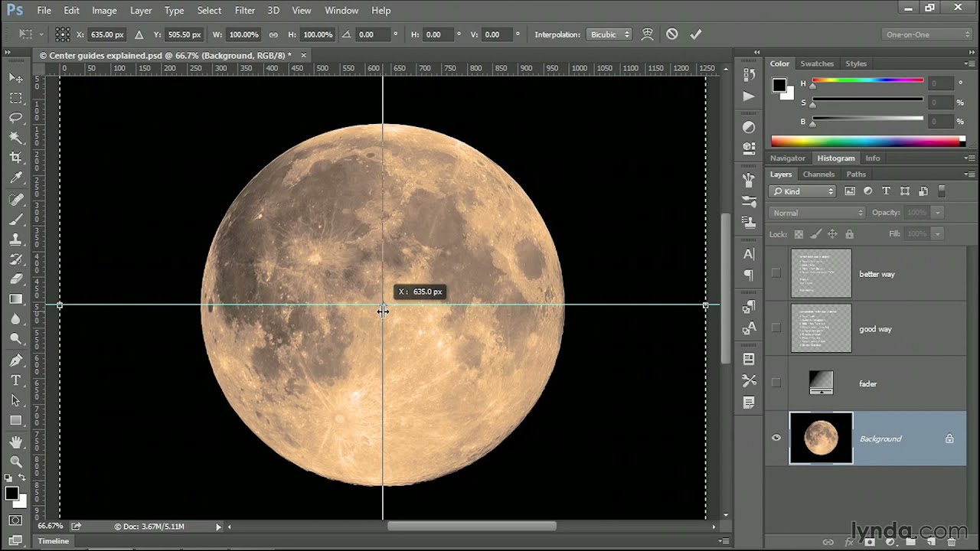The width and height of the screenshot is (980, 551).
Task: Commit the transform with the checkmark button
Action: click(695, 34)
